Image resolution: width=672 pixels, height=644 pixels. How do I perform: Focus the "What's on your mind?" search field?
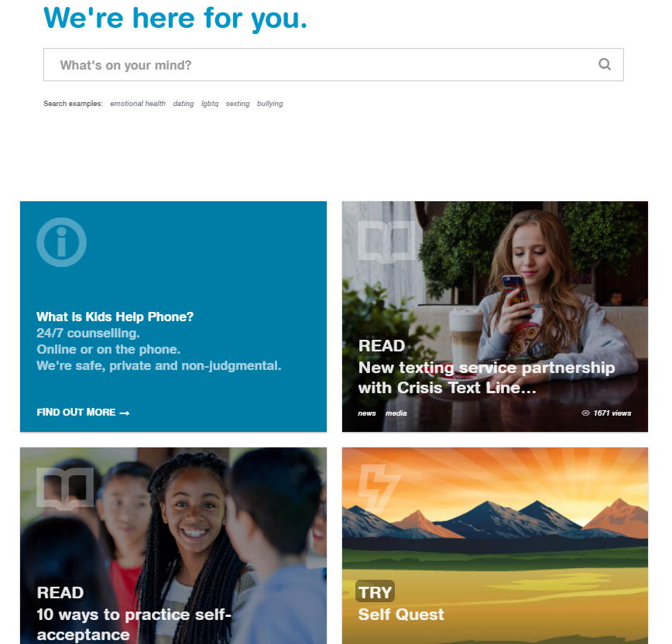tap(334, 65)
